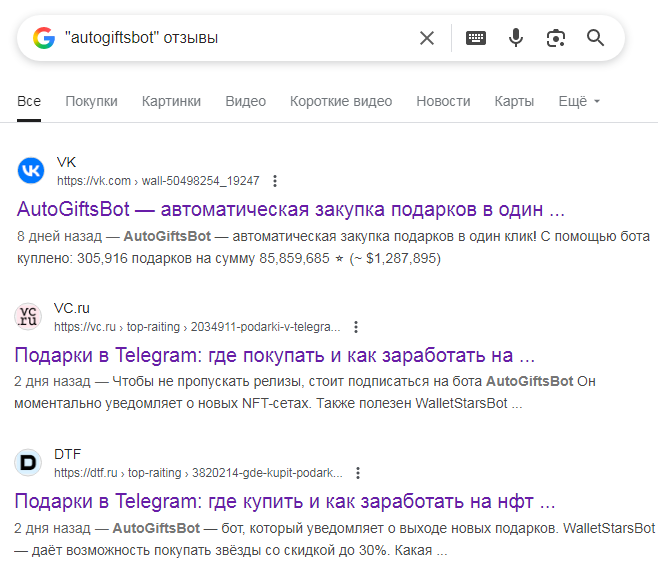Click the magnifying glass search button

(596, 38)
